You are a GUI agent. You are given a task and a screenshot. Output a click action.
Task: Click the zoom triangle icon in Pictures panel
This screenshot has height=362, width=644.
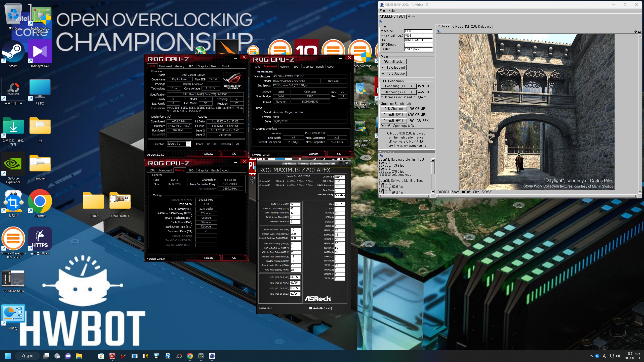point(639,31)
